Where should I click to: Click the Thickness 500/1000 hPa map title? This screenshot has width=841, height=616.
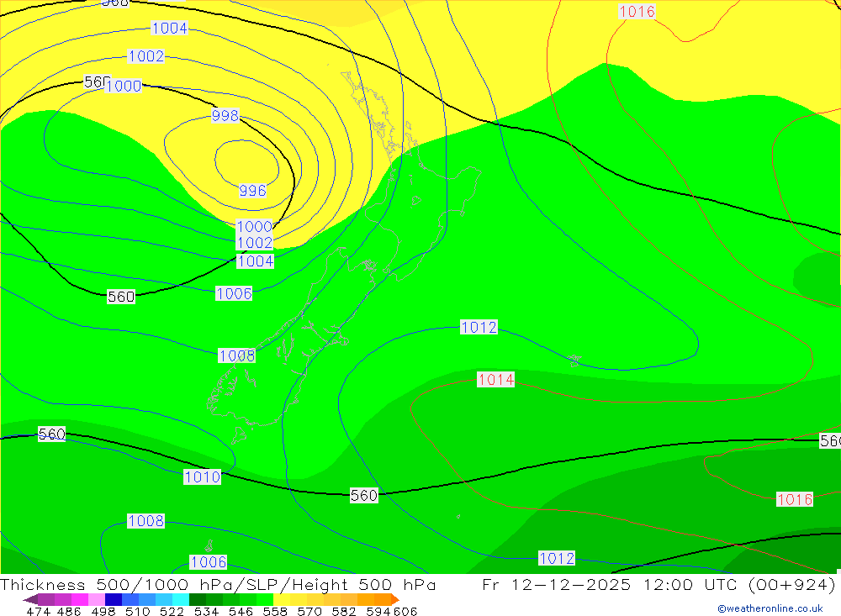pos(218,584)
